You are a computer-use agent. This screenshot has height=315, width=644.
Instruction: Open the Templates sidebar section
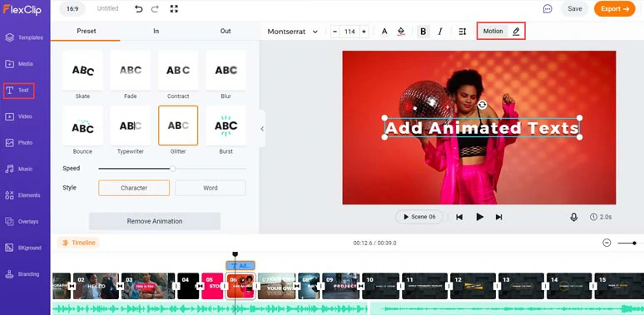pos(24,37)
